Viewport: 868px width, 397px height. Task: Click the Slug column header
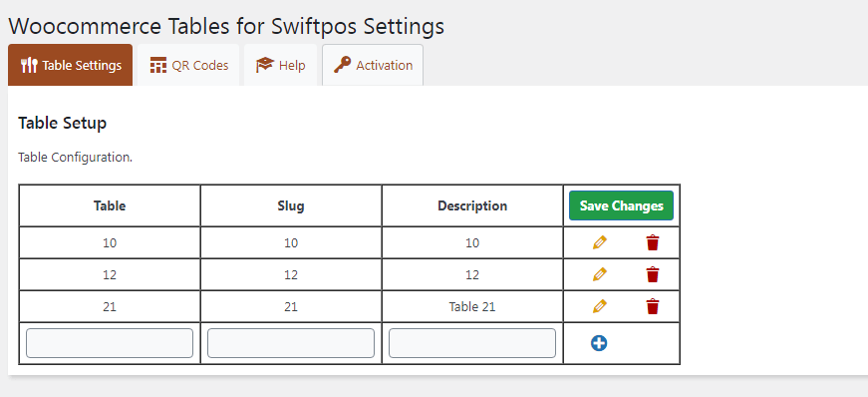pyautogui.click(x=291, y=205)
